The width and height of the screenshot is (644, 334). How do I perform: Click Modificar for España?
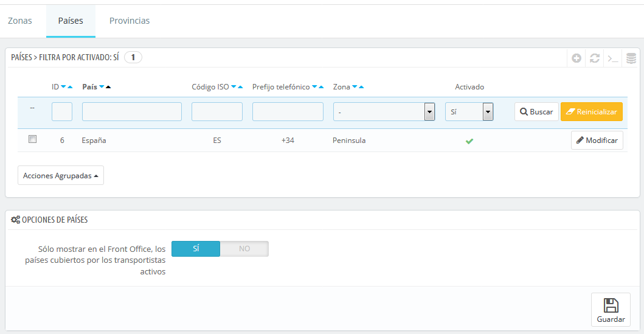[597, 140]
